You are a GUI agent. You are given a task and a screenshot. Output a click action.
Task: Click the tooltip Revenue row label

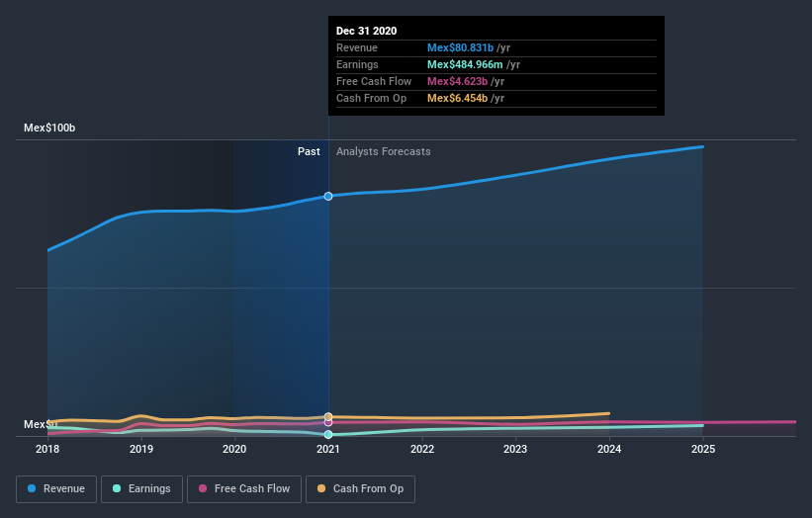(357, 47)
